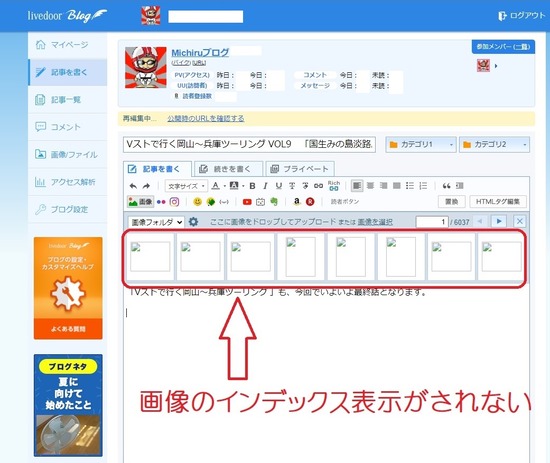Open 画像/ファイル in the sidebar
The height and width of the screenshot is (463, 550).
[68, 154]
